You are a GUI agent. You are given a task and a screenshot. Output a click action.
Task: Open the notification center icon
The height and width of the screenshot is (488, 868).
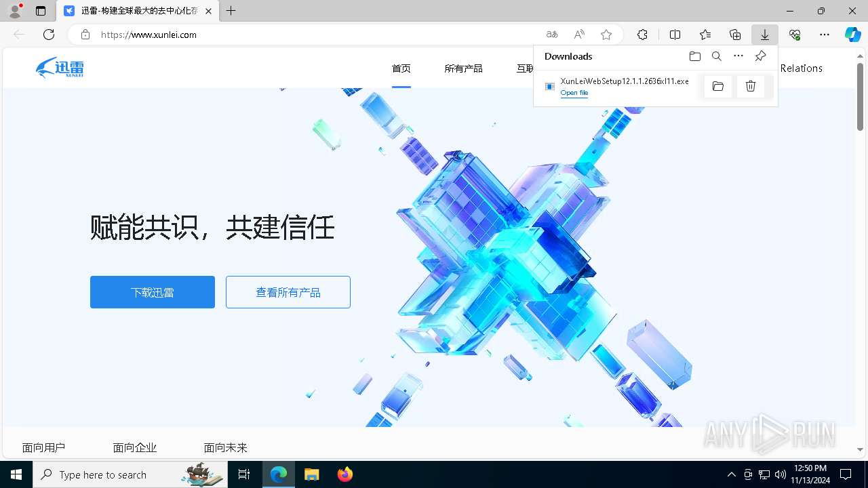click(846, 474)
